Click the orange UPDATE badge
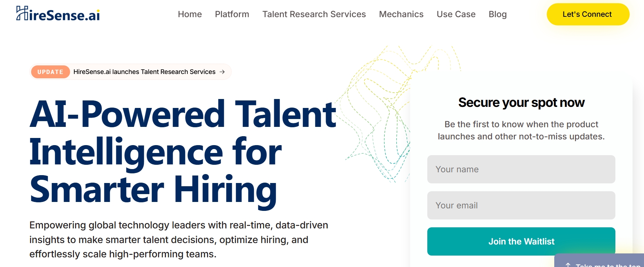 coord(50,72)
